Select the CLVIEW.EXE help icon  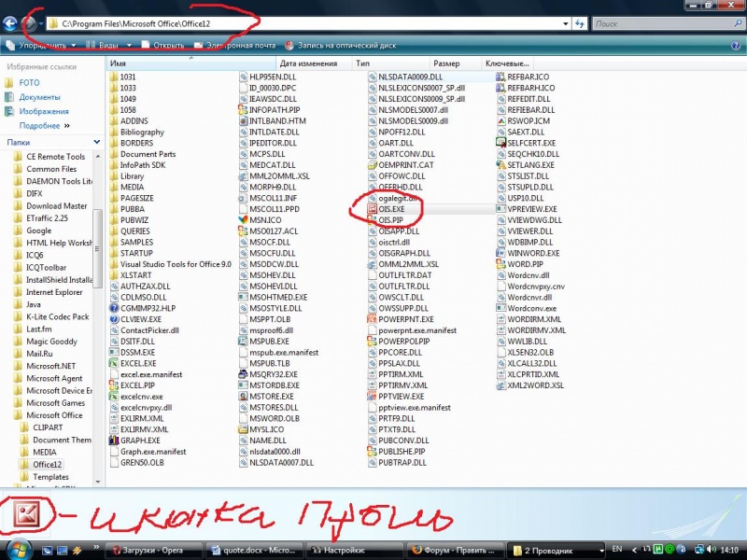click(113, 319)
